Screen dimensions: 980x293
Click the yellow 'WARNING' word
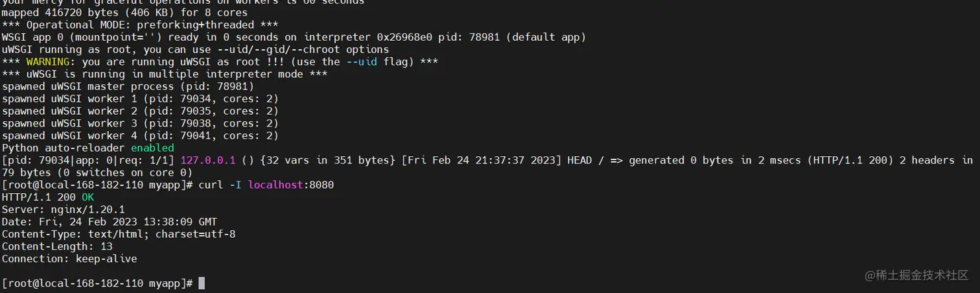click(51, 62)
